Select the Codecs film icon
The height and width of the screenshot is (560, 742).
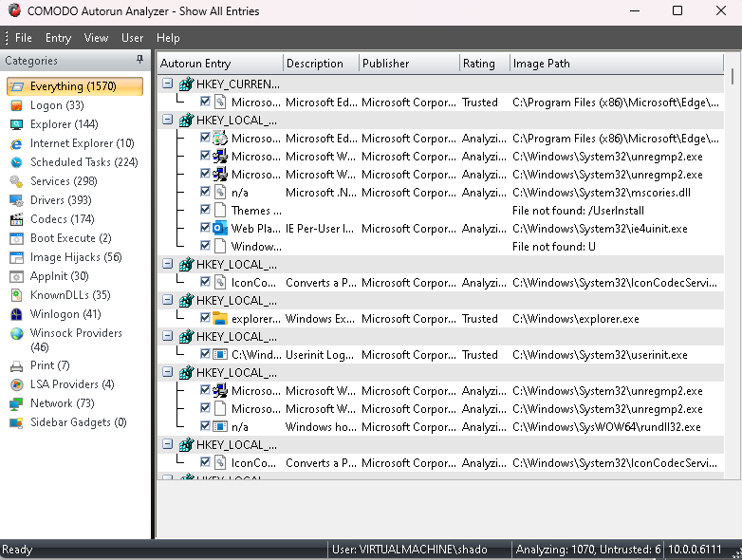(16, 219)
